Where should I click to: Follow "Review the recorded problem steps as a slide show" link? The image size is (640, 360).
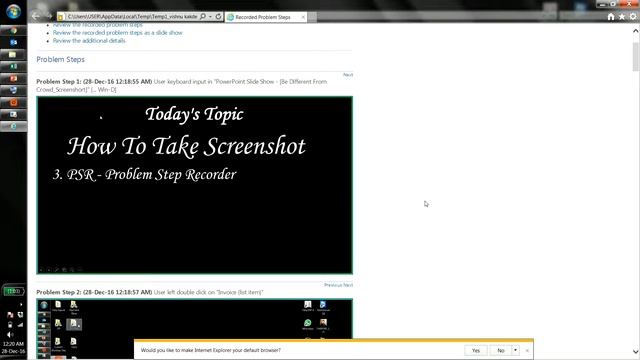[x=118, y=33]
